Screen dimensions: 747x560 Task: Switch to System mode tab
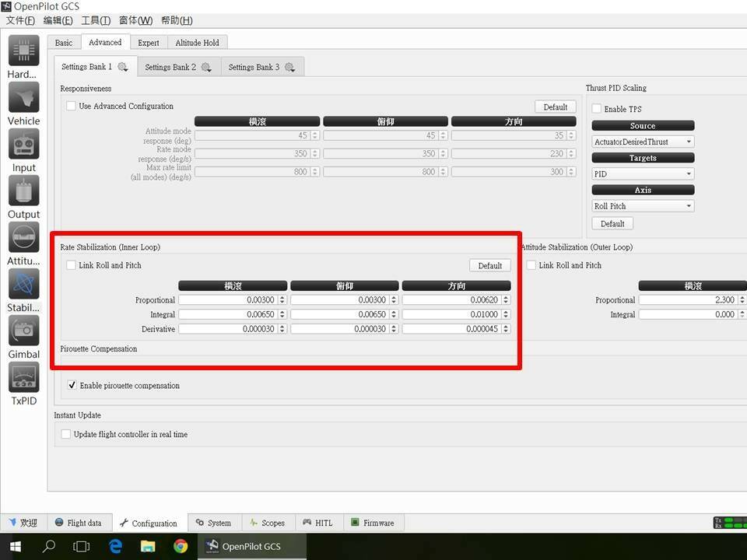tap(213, 523)
